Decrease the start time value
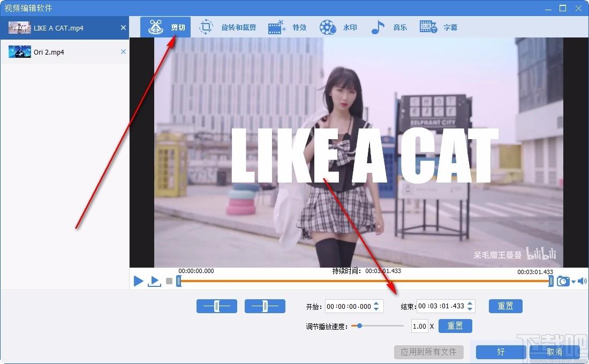Viewport: 589px width, 364px height. (376, 309)
